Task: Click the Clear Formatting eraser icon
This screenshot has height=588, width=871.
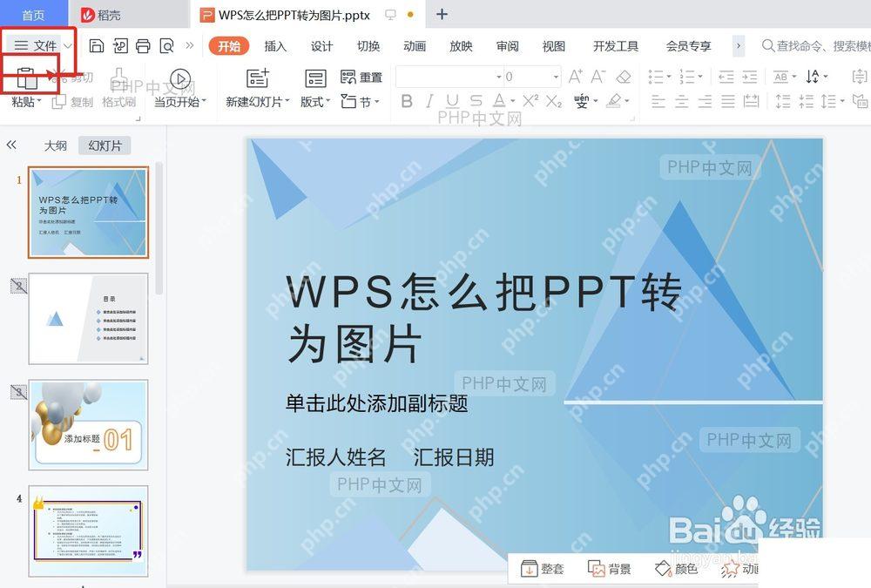Action: pos(624,76)
